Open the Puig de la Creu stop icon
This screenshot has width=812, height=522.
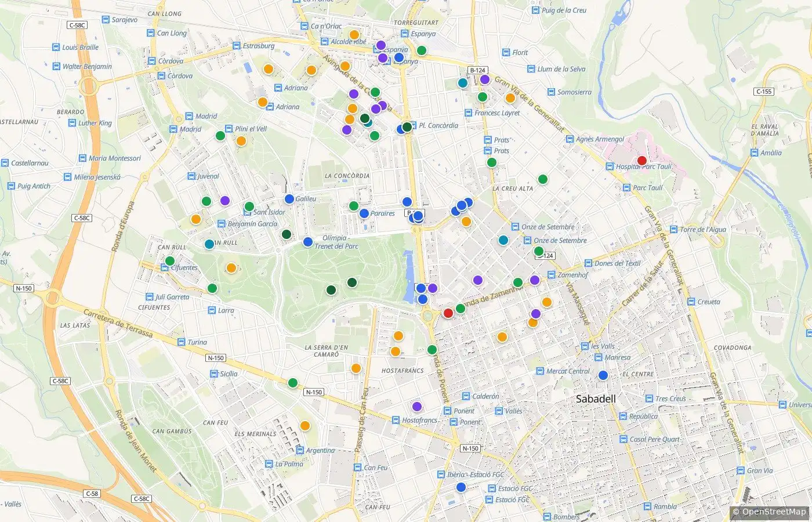(536, 10)
